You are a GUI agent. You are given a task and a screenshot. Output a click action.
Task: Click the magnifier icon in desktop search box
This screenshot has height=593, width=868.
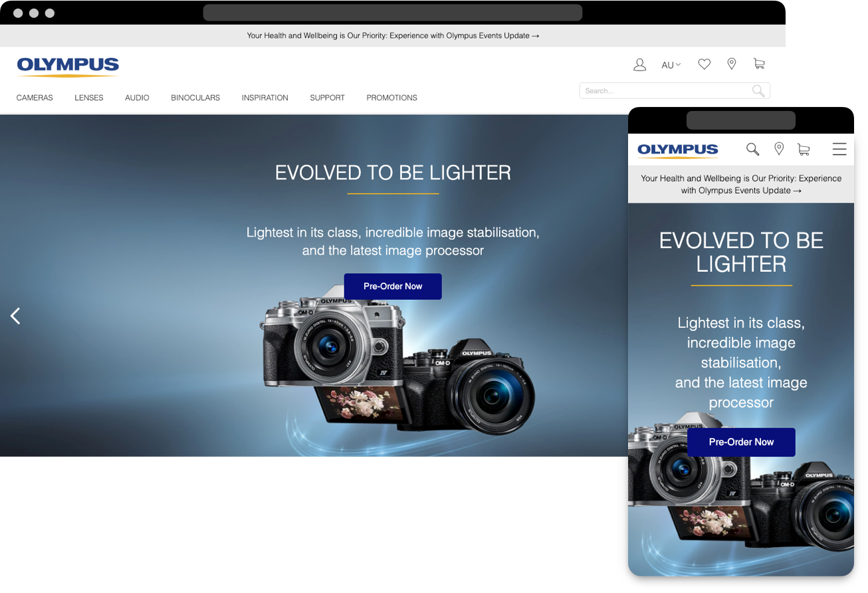point(758,91)
